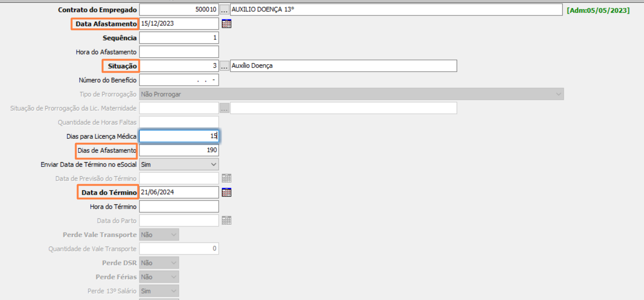Open calendar picker for Data do Término
Viewport: 644px width, 300px height.
(x=226, y=193)
